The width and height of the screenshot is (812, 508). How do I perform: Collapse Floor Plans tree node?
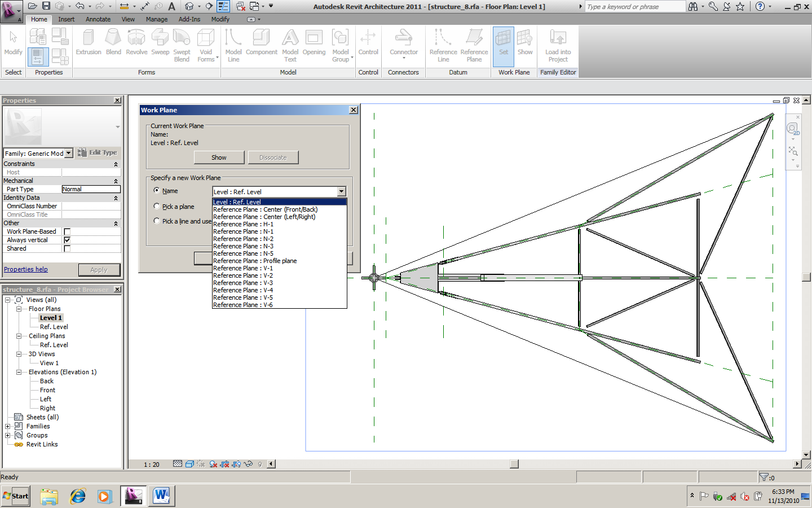(x=19, y=309)
